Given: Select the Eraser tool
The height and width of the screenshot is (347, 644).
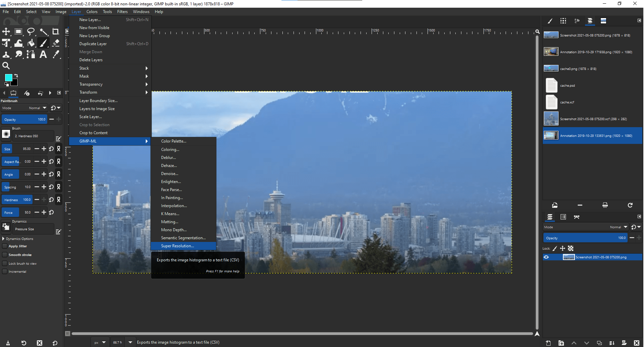Looking at the screenshot, I should point(56,43).
